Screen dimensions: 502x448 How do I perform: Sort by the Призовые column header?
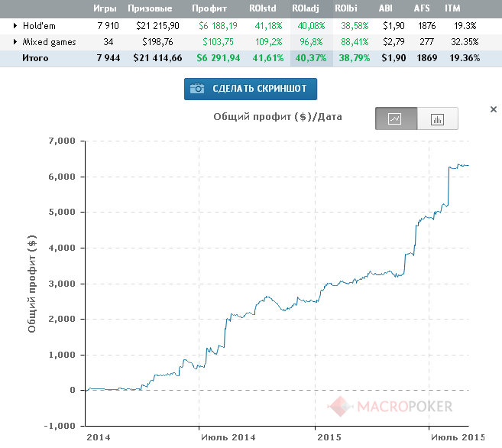point(150,8)
